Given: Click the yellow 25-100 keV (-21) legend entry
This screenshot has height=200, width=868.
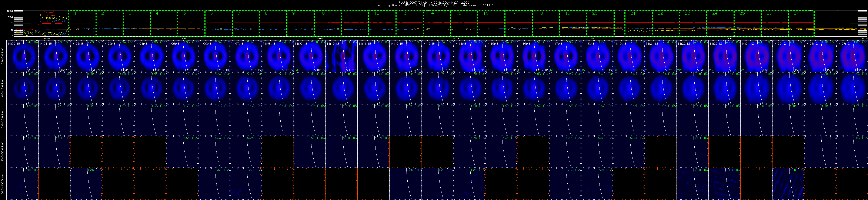Looking at the screenshot, I should (x=53, y=17).
